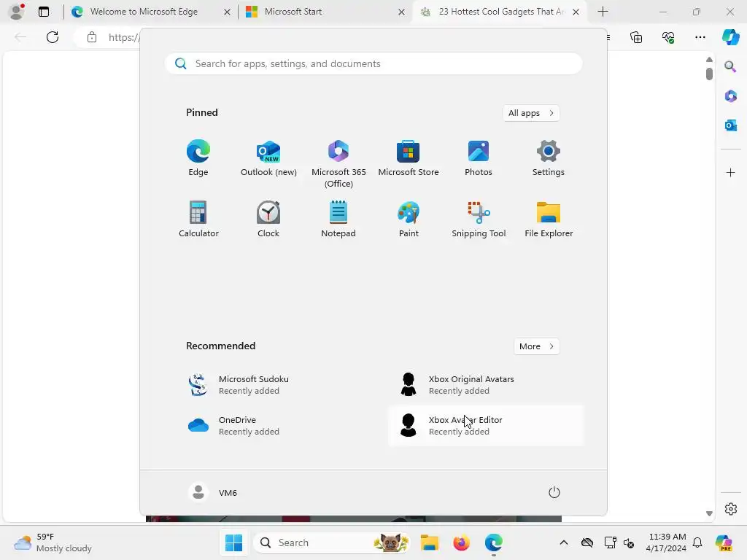Open Edge sidebar settings gear
Image resolution: width=747 pixels, height=560 pixels.
click(x=730, y=509)
